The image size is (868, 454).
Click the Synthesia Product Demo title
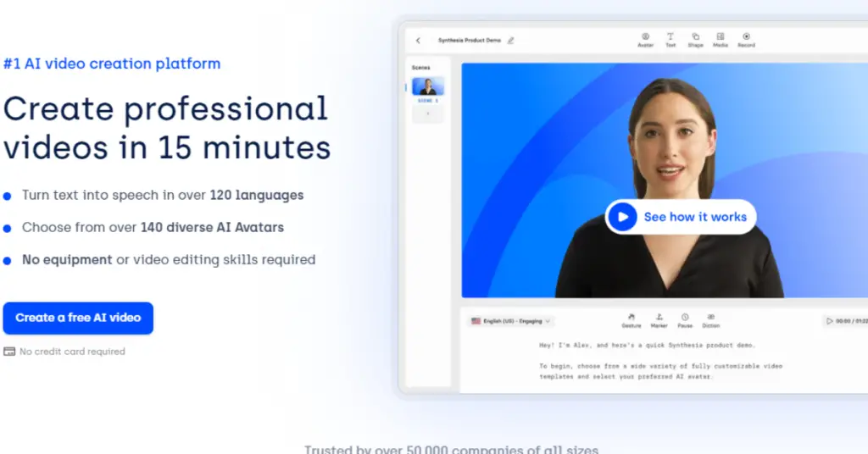point(470,41)
